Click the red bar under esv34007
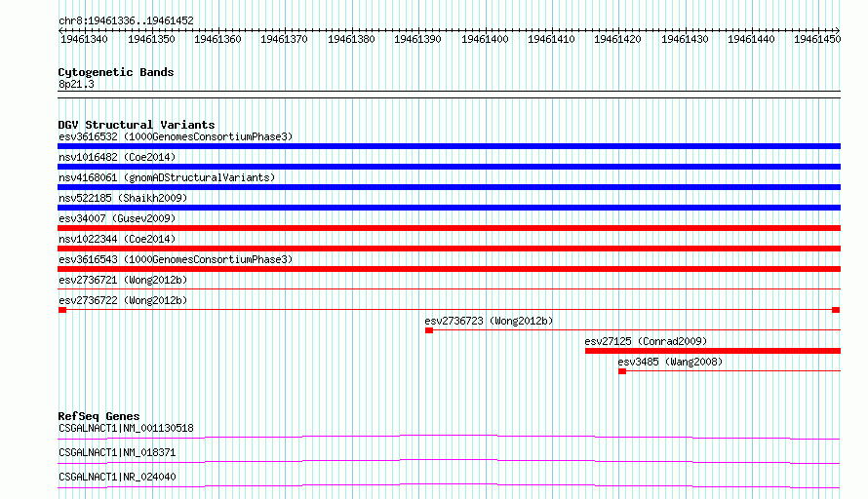 point(449,228)
